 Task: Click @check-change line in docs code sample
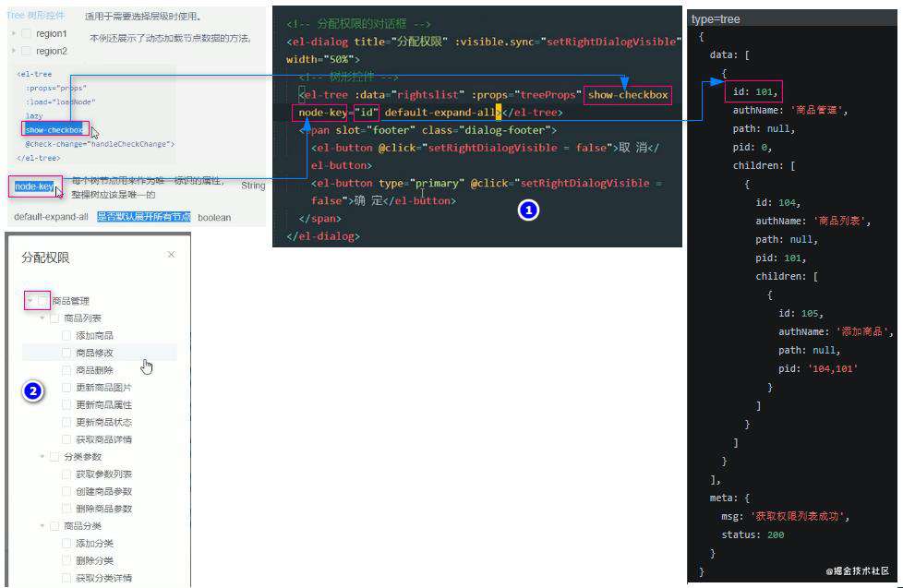pyautogui.click(x=99, y=144)
